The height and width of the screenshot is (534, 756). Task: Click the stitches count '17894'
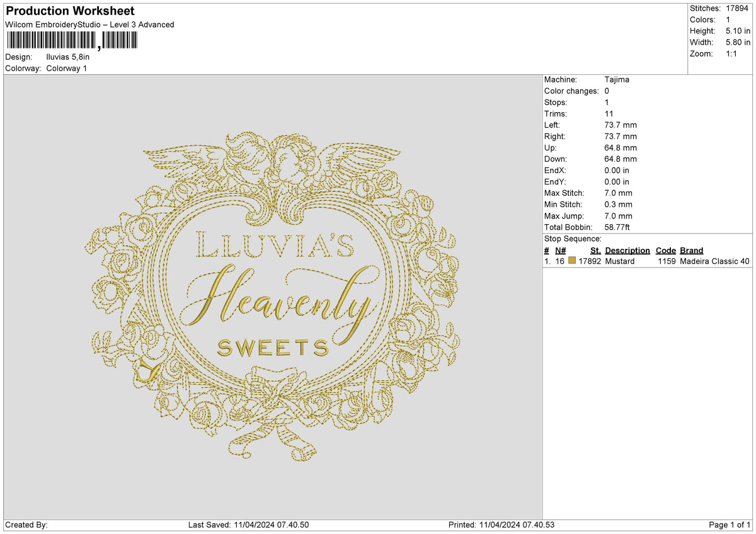(737, 8)
